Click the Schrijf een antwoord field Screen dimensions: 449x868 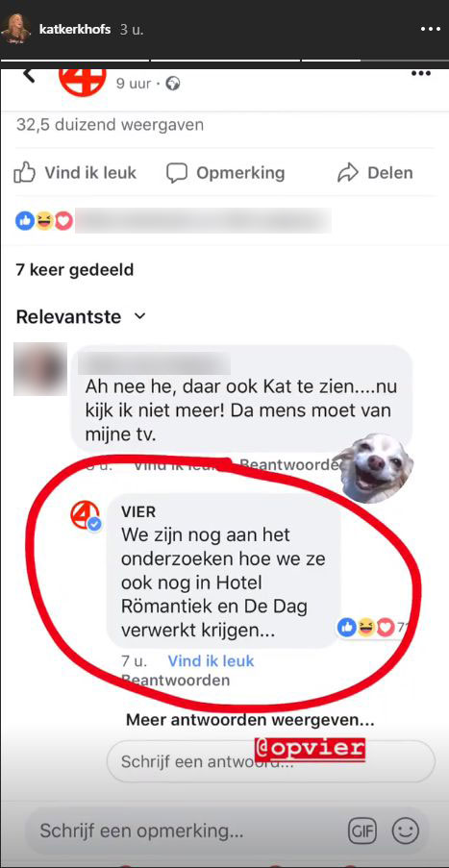click(271, 761)
